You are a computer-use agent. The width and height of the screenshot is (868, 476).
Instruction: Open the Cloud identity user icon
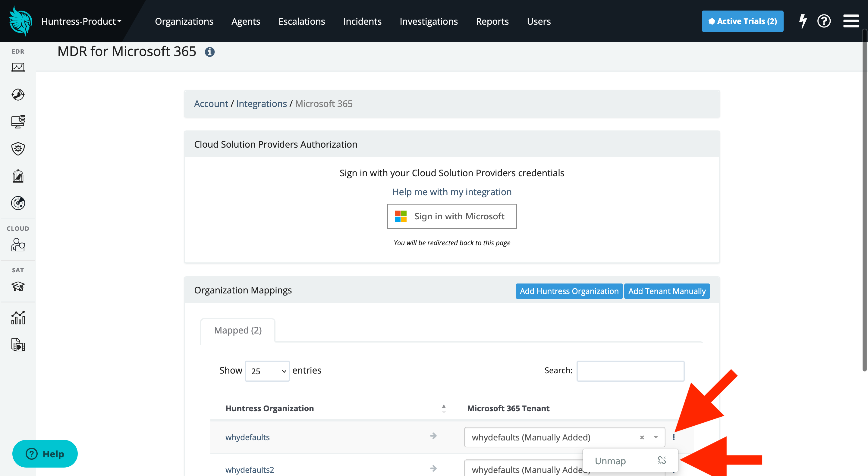(18, 245)
